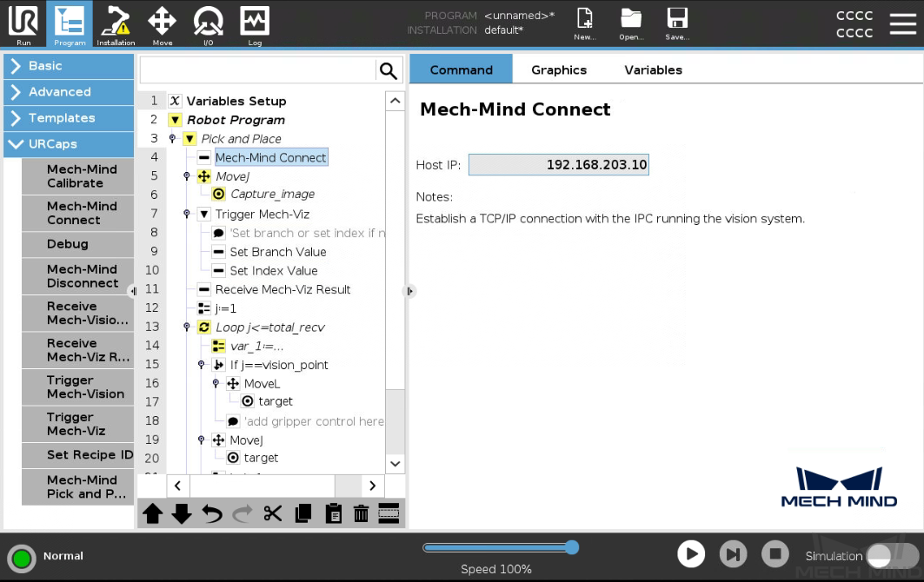Suppress the selected program node
924x582 pixels.
[x=389, y=513]
